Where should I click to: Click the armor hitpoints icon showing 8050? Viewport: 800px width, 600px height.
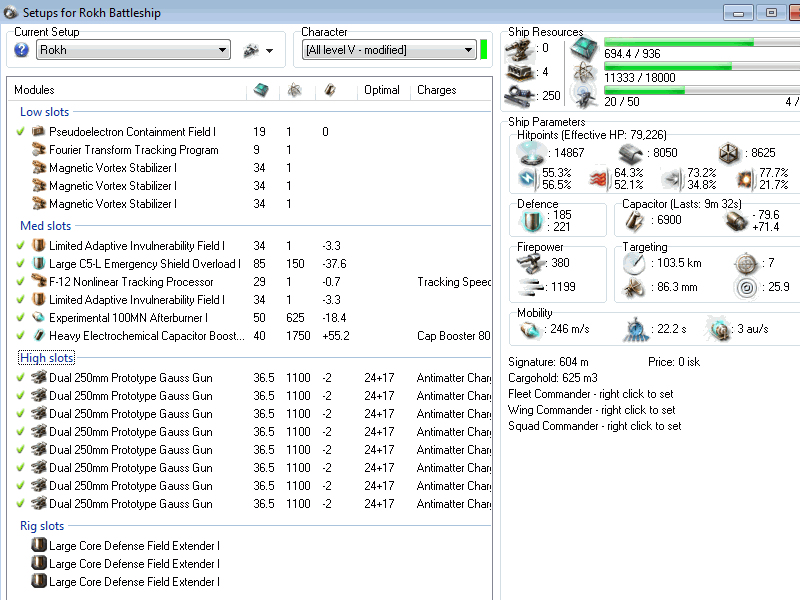click(x=631, y=153)
